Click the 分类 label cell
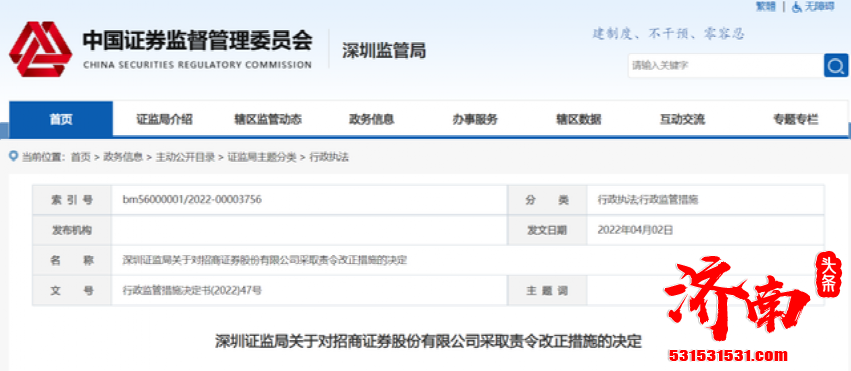This screenshot has width=851, height=371. point(547,200)
